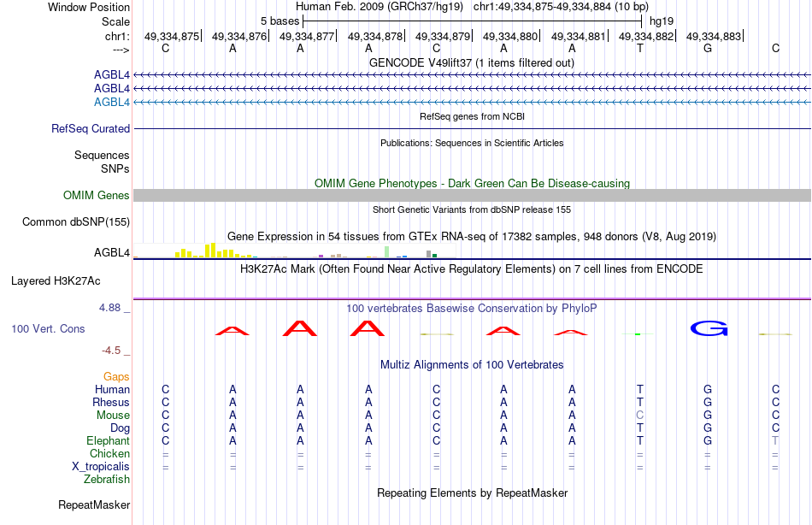The width and height of the screenshot is (812, 525).
Task: Click the 100 Vert. Cons label
Action: point(48,328)
